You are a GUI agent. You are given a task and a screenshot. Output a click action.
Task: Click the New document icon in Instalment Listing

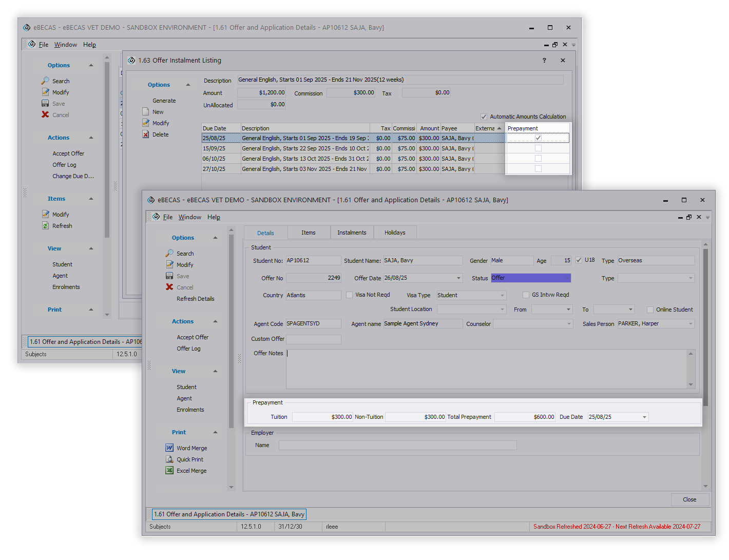coord(146,112)
